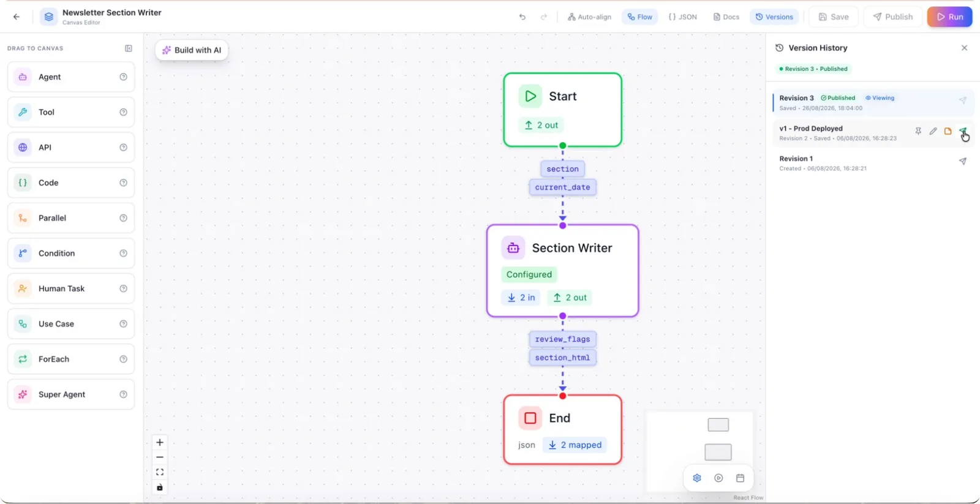Close the Version History panel
The image size is (980, 504).
tap(965, 48)
